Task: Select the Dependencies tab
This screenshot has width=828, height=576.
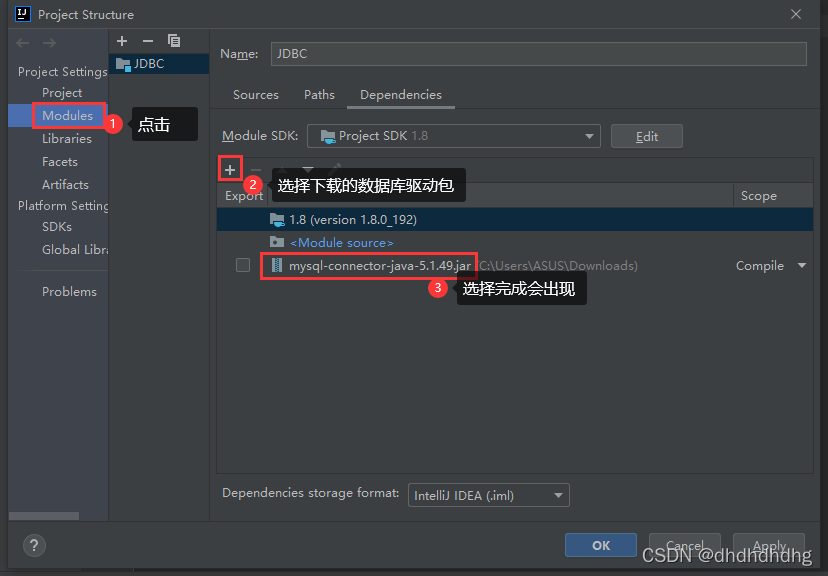Action: 401,95
